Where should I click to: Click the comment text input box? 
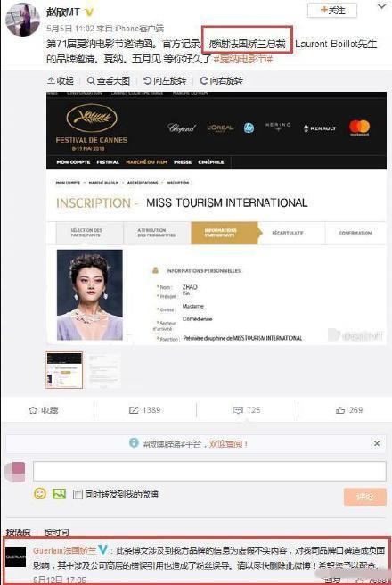pos(209,471)
